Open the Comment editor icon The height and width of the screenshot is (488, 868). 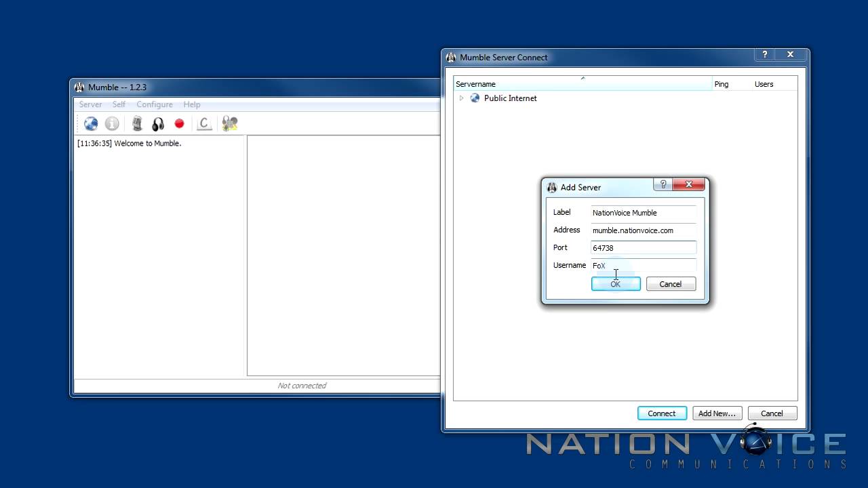click(x=203, y=123)
